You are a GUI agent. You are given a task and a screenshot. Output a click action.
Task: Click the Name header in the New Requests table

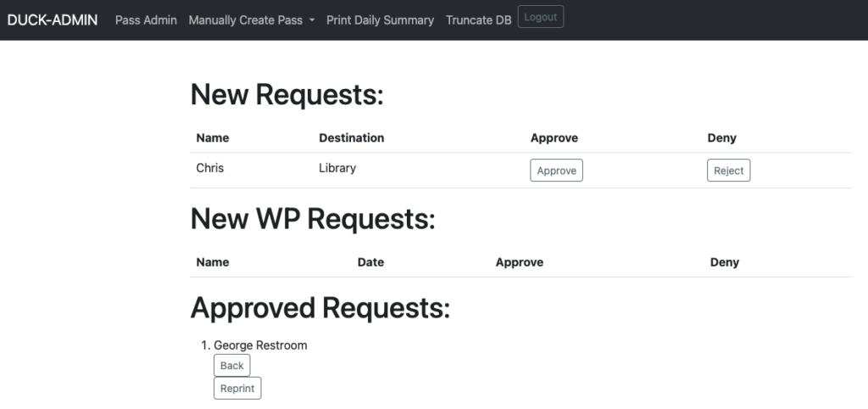213,137
